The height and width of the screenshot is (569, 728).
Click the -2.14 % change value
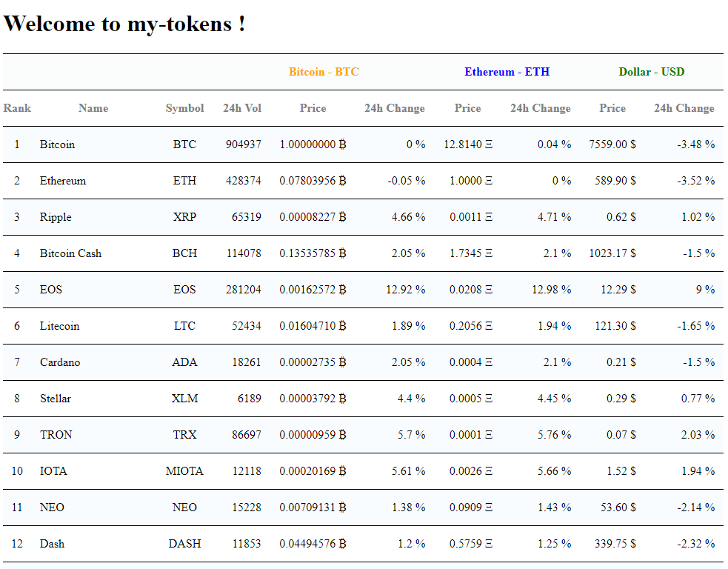pyautogui.click(x=696, y=508)
